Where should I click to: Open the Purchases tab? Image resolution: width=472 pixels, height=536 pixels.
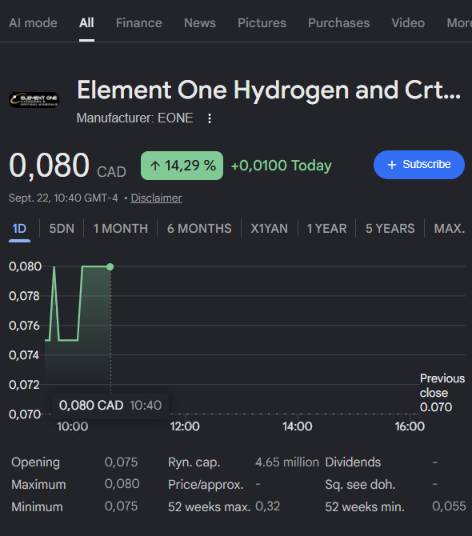[x=339, y=23]
